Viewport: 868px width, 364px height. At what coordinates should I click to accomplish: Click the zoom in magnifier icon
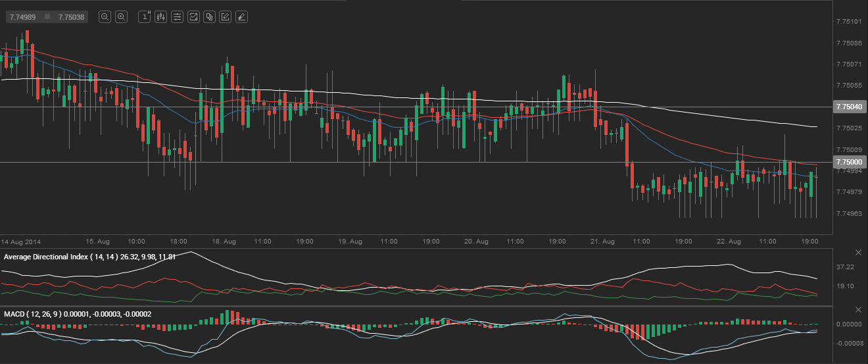coord(121,17)
